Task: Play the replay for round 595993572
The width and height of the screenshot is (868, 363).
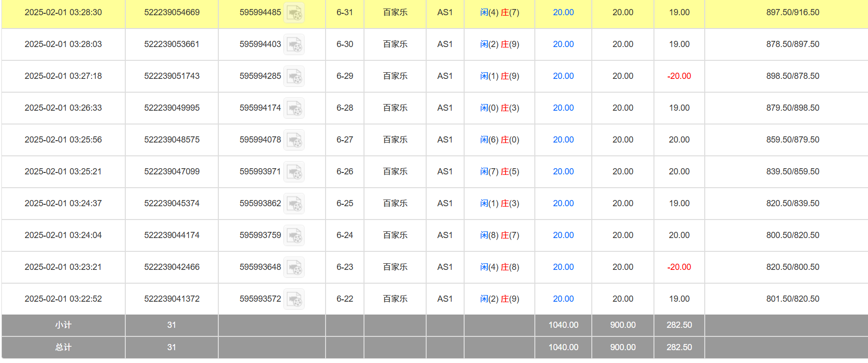Action: [294, 299]
